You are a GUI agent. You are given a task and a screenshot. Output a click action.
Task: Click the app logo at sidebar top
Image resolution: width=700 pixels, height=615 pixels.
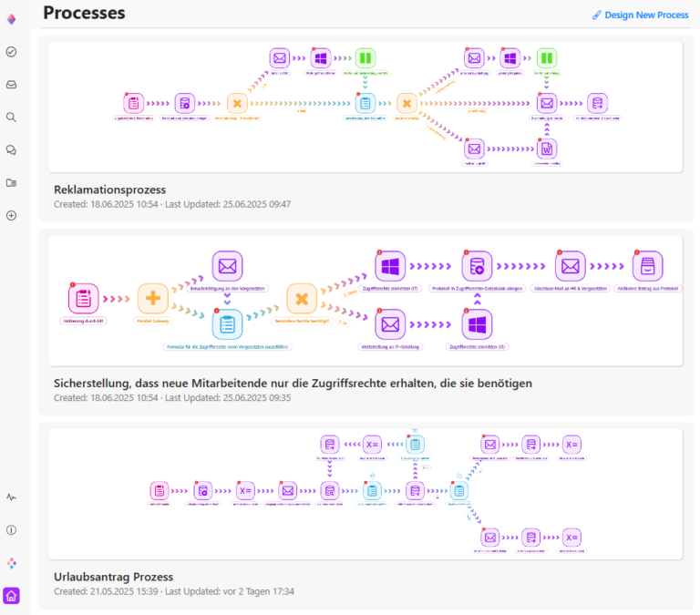(x=11, y=19)
